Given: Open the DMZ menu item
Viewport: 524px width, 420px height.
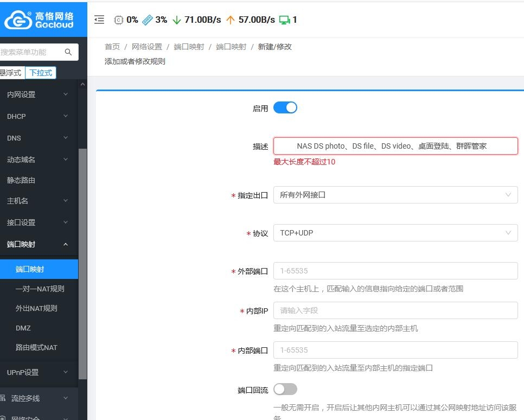Looking at the screenshot, I should (23, 328).
